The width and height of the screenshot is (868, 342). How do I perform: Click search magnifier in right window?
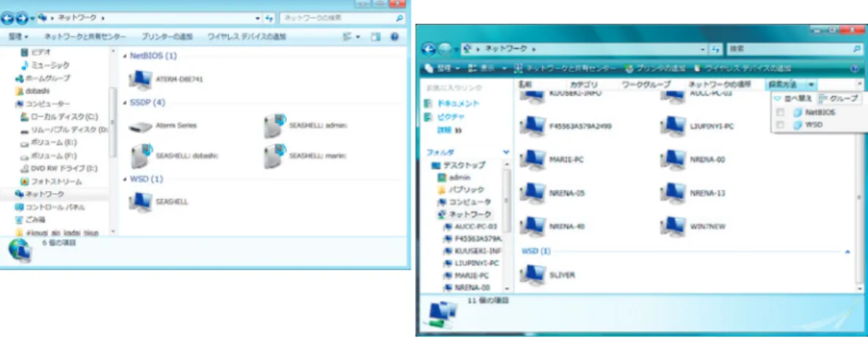tap(858, 49)
